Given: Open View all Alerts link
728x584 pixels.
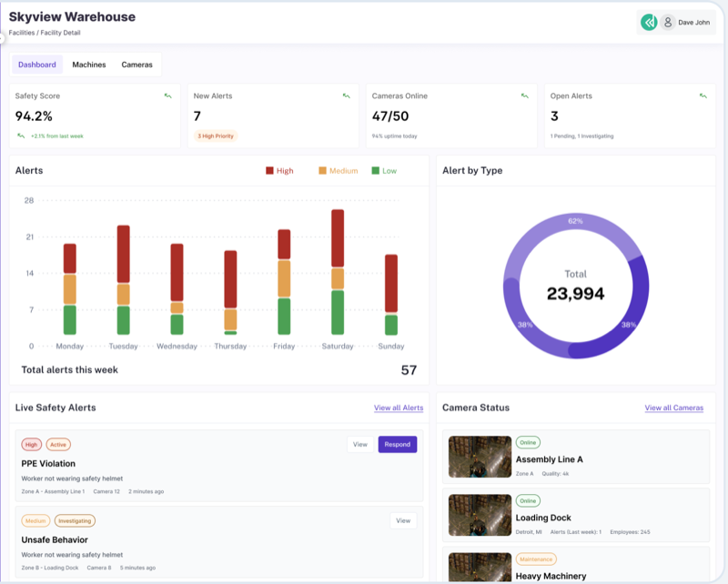Looking at the screenshot, I should [x=397, y=408].
